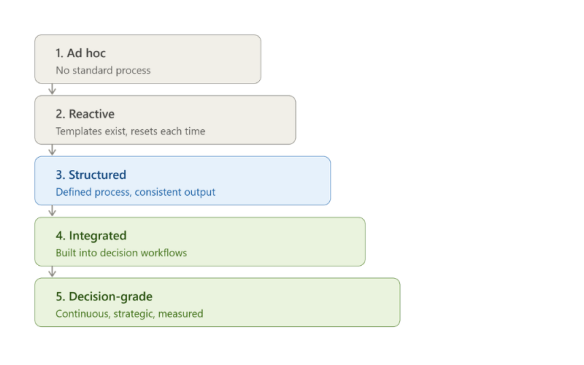Screen dimensions: 584x365
Task: Click 'Continuous, strategic, measured' text
Action: [129, 314]
